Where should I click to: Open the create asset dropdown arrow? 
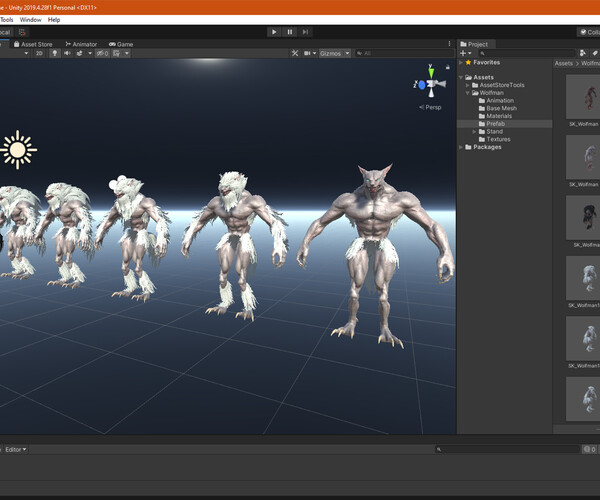[470, 54]
